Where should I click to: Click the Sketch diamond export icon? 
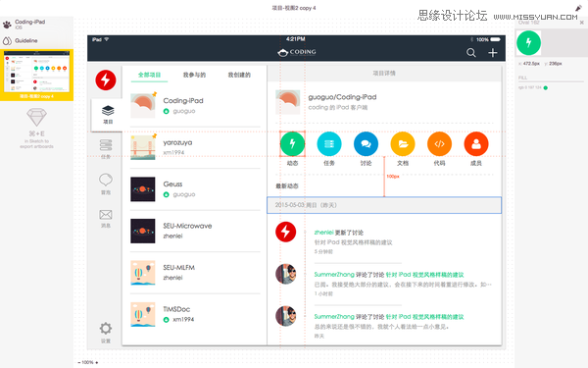pyautogui.click(x=37, y=117)
